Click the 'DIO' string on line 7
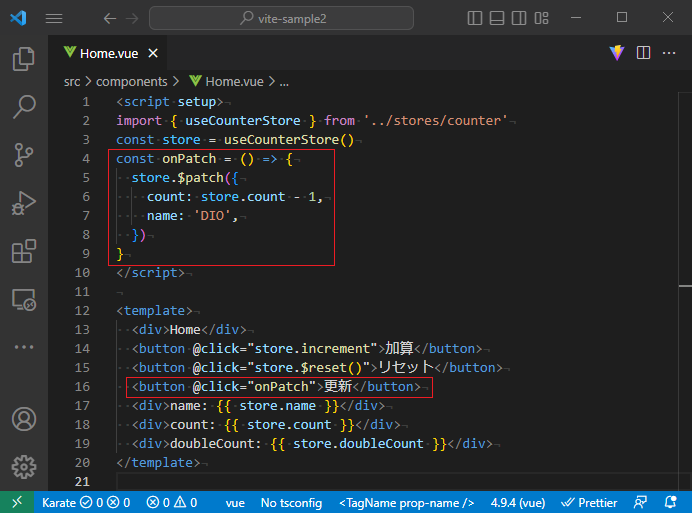The width and height of the screenshot is (692, 513). (x=212, y=215)
